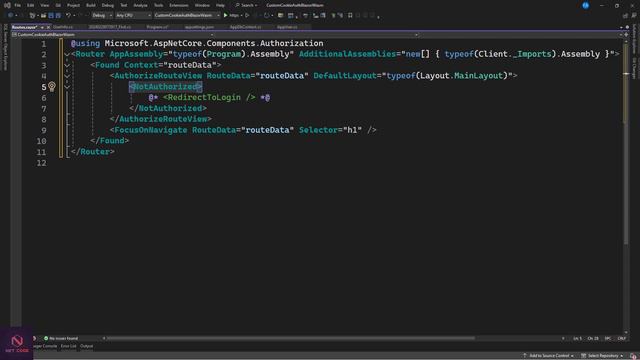640x360 pixels.
Task: Open the Any CPU platform dropdown
Action: coord(133,16)
